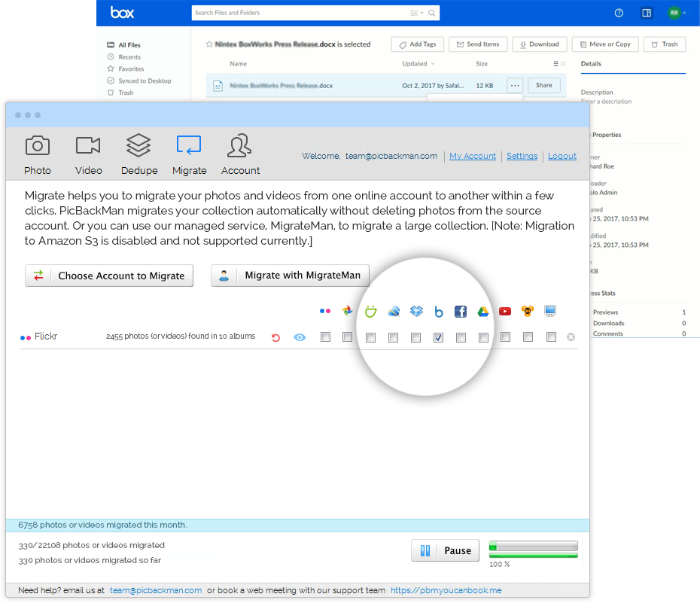Click the person icon on the MigrateMan button
700x603 pixels.
pyautogui.click(x=224, y=276)
